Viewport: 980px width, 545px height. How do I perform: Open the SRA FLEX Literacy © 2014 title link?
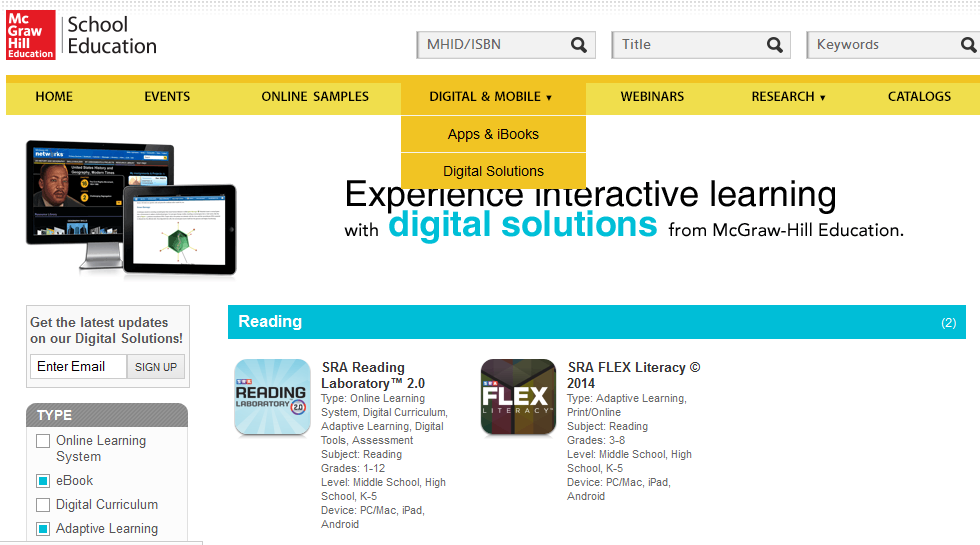(x=634, y=376)
